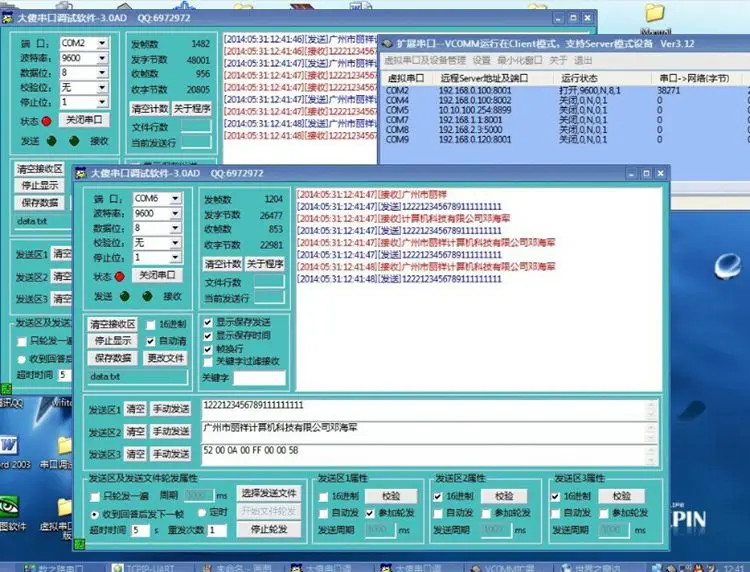This screenshot has width=750, height=572.
Task: Click the COM2 window title bar icon
Action: pos(7,18)
